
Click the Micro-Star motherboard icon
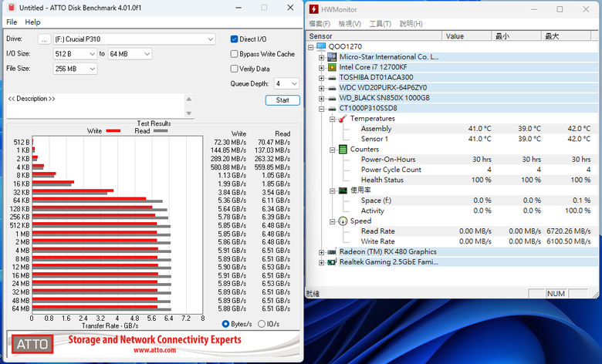332,57
